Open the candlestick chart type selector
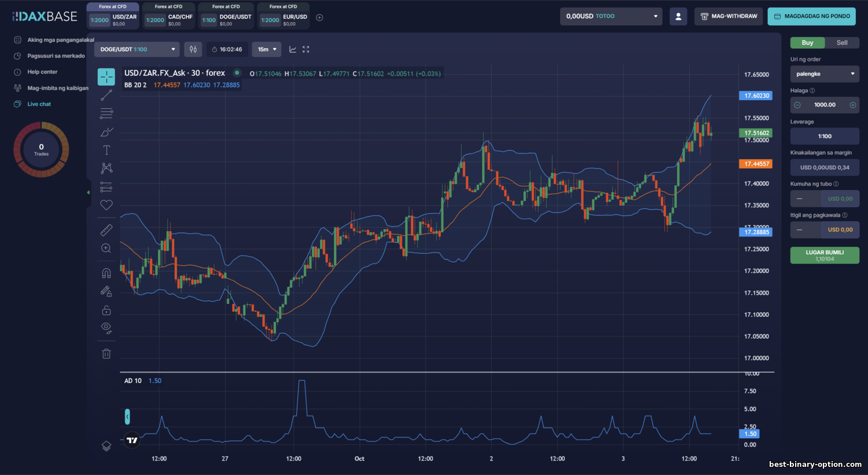The height and width of the screenshot is (475, 868). point(193,49)
